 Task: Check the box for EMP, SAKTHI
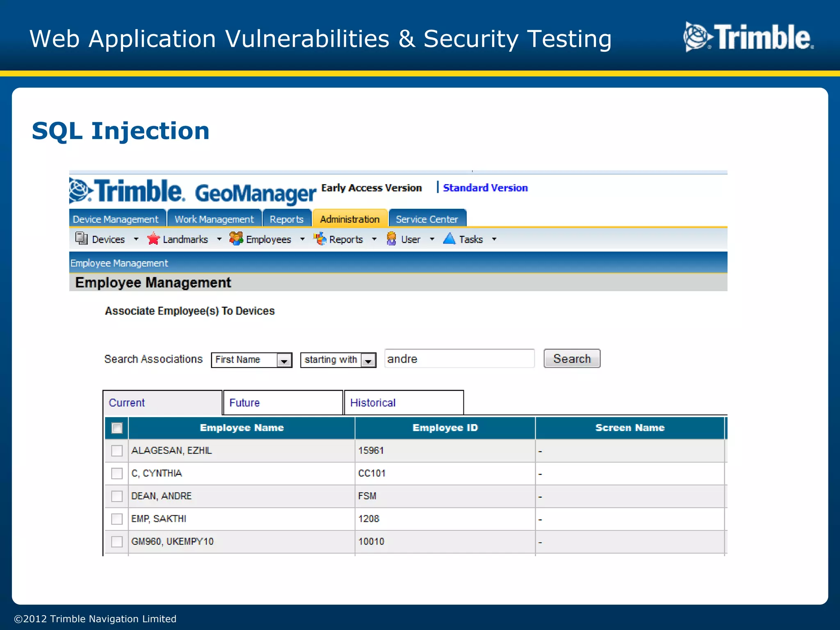(x=117, y=519)
